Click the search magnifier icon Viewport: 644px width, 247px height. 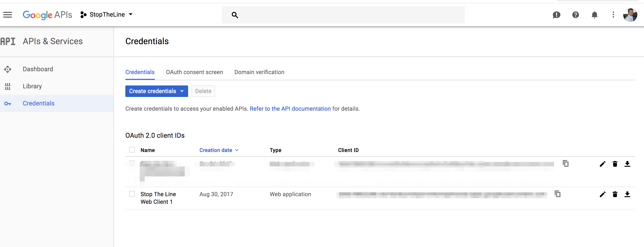[235, 15]
